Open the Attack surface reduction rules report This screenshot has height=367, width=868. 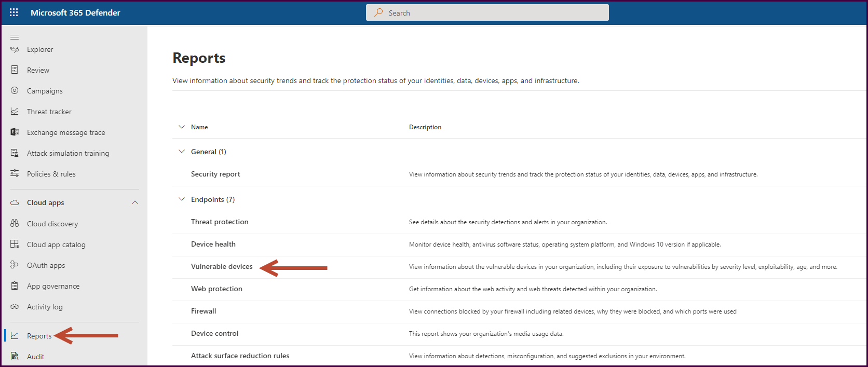click(x=240, y=356)
